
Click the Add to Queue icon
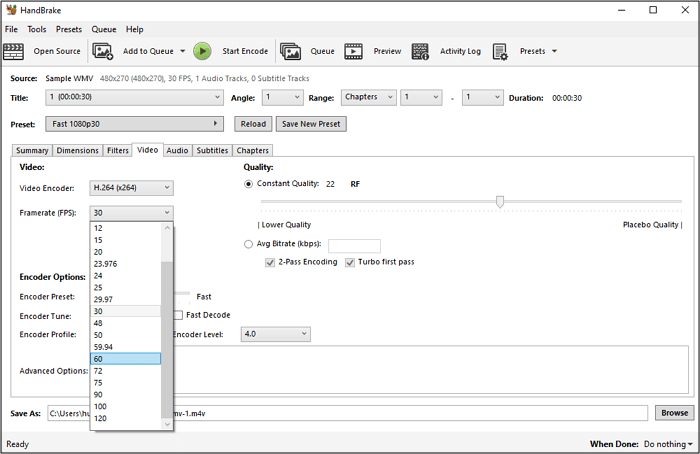point(103,51)
